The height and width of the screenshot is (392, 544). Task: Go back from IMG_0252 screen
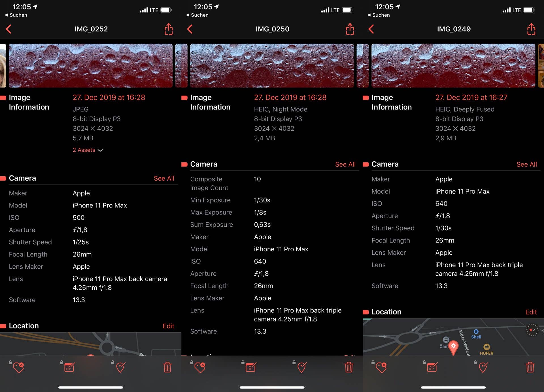pyautogui.click(x=9, y=29)
